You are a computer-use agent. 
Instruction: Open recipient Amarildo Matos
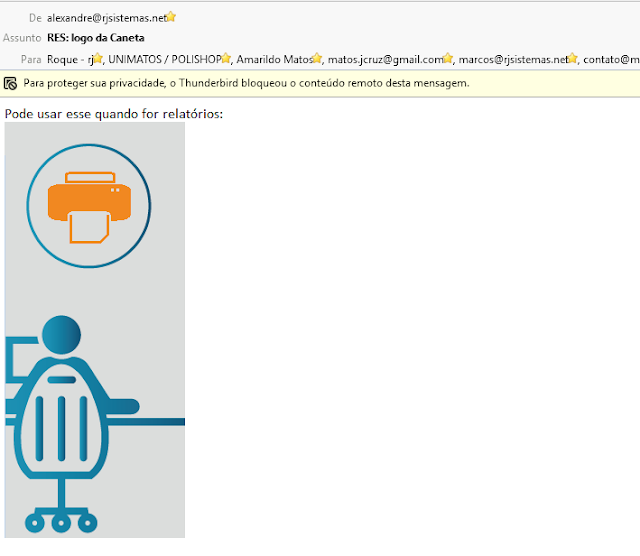[x=275, y=60]
